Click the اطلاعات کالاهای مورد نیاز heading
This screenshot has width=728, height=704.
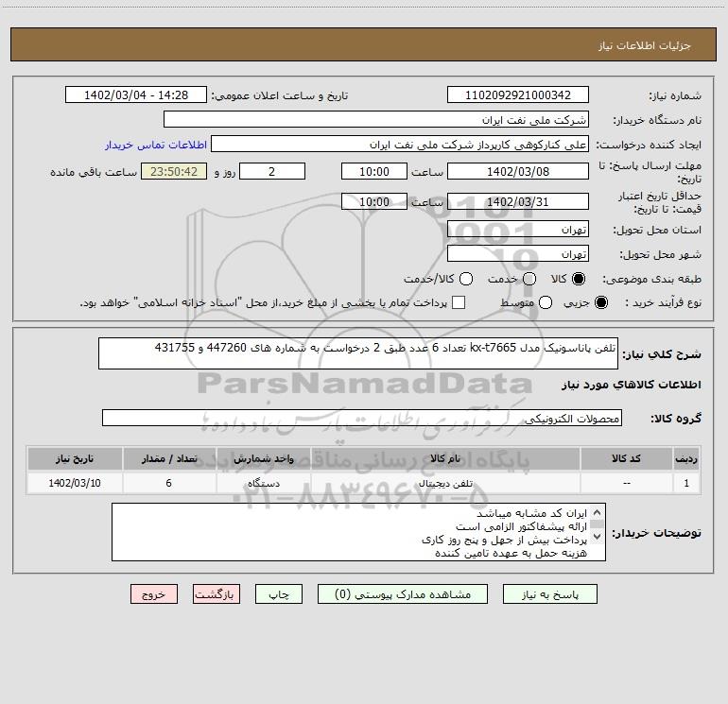pos(631,385)
